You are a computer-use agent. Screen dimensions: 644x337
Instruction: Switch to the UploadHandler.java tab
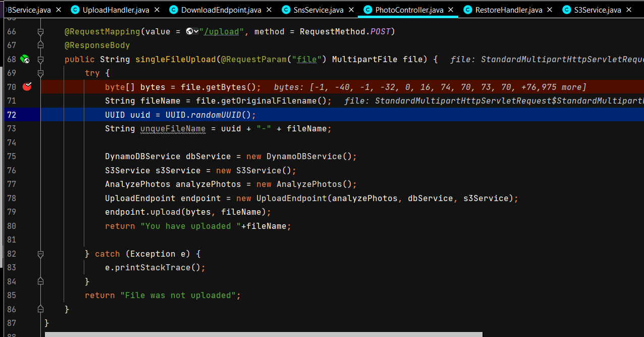click(116, 10)
